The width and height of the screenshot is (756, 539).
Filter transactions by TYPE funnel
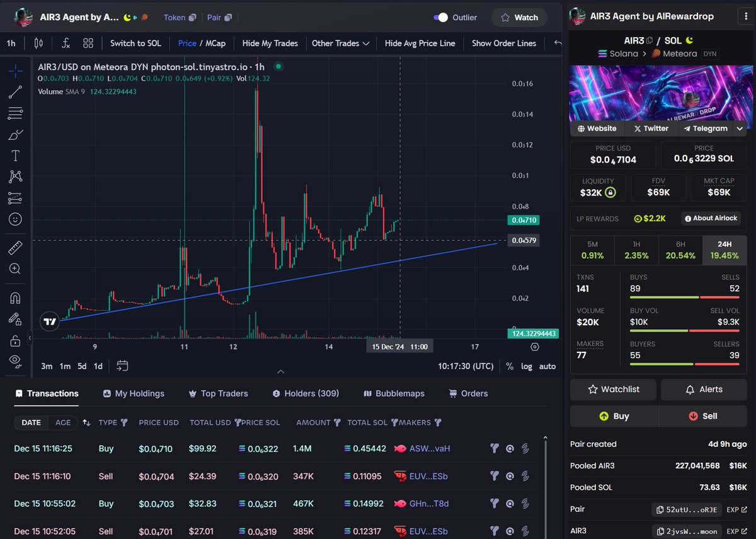pos(124,422)
